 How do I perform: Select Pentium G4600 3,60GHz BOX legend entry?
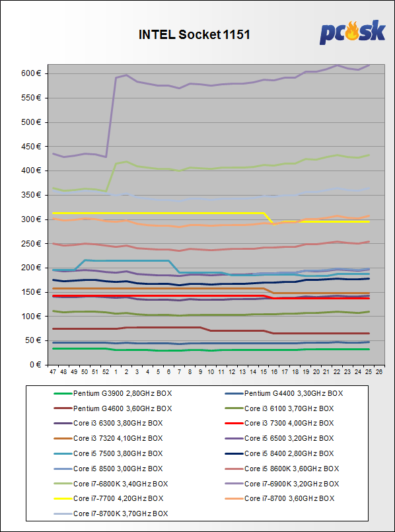(113, 408)
